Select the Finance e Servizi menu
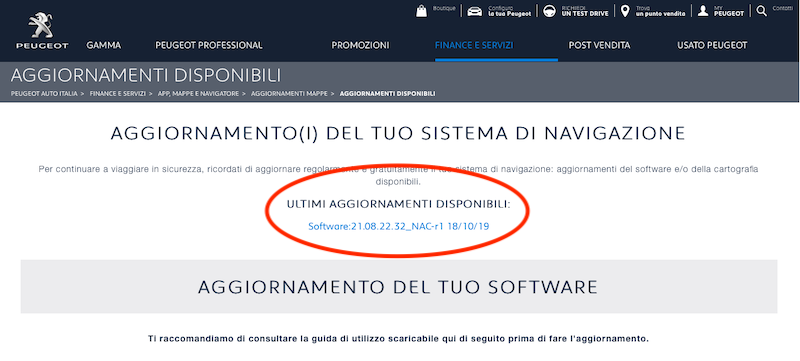800x361 pixels. pyautogui.click(x=474, y=45)
